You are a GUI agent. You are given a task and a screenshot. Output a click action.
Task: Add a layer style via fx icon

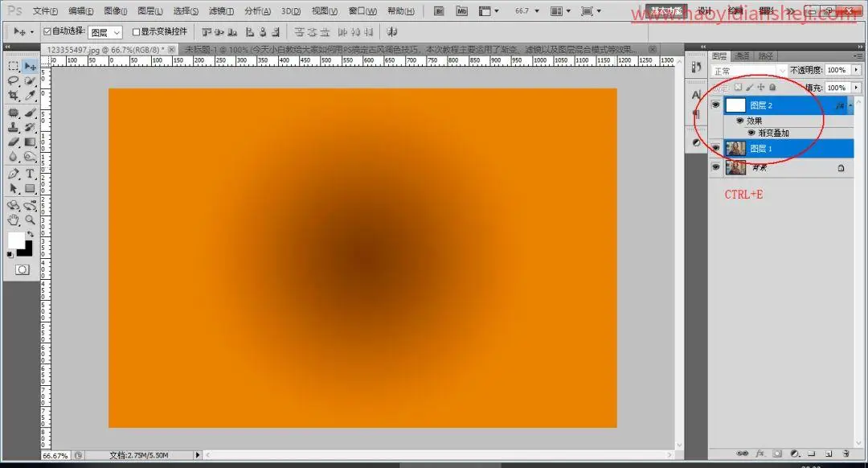click(x=760, y=453)
